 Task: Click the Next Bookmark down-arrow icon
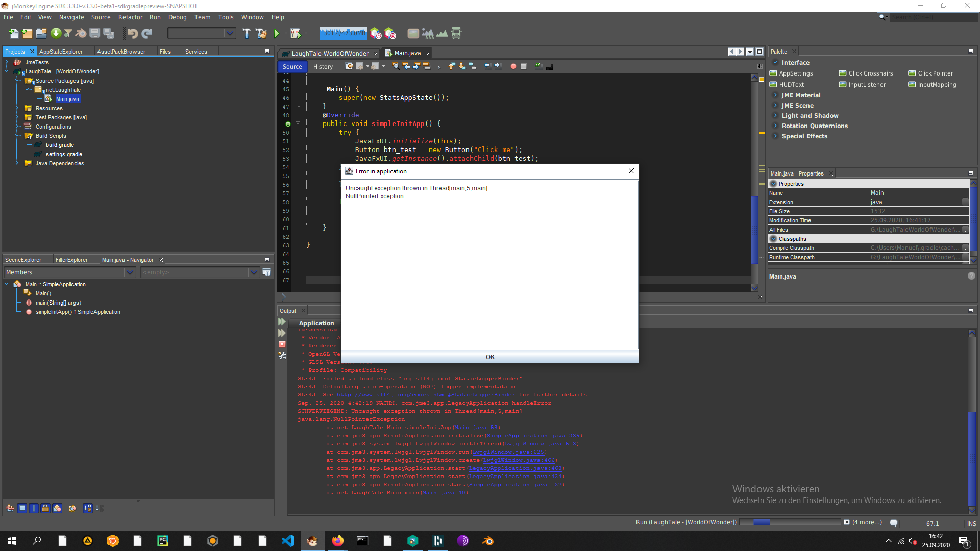coord(462,66)
